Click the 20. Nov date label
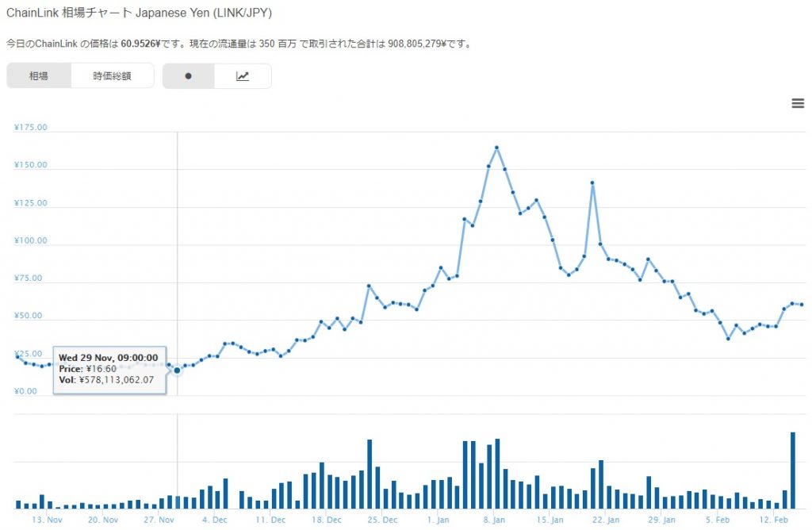The width and height of the screenshot is (812, 530). (x=103, y=520)
